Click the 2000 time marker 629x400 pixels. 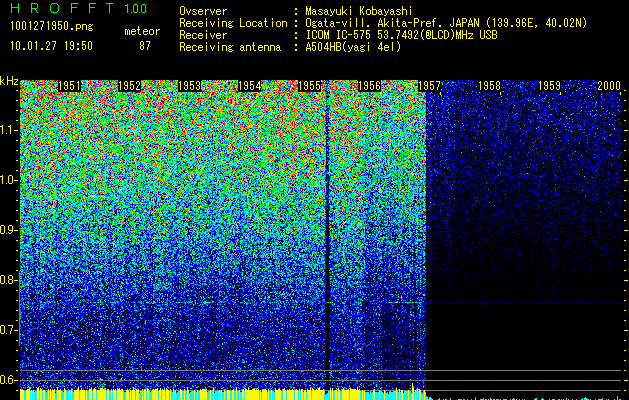(x=609, y=86)
